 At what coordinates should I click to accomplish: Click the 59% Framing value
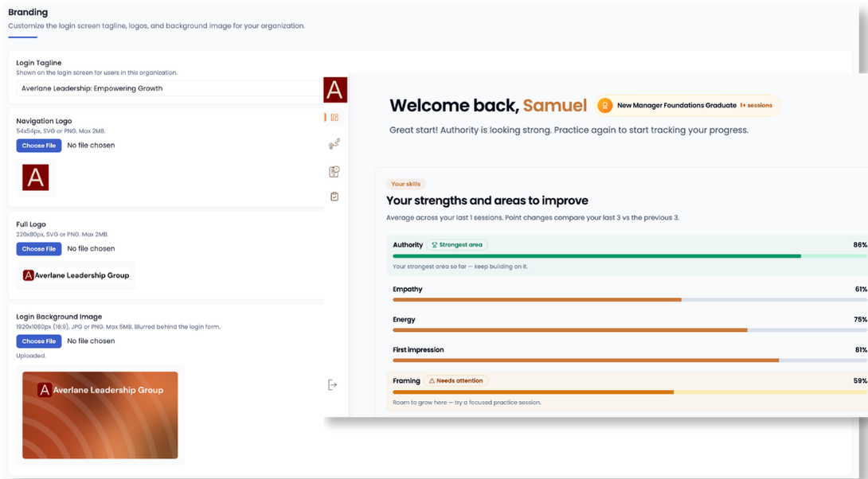(x=860, y=380)
